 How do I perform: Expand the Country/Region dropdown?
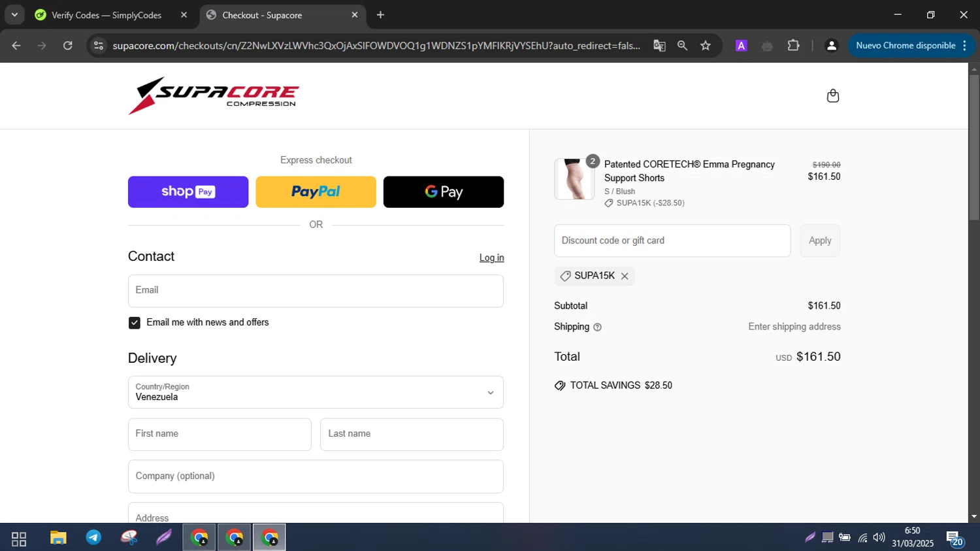pos(316,392)
